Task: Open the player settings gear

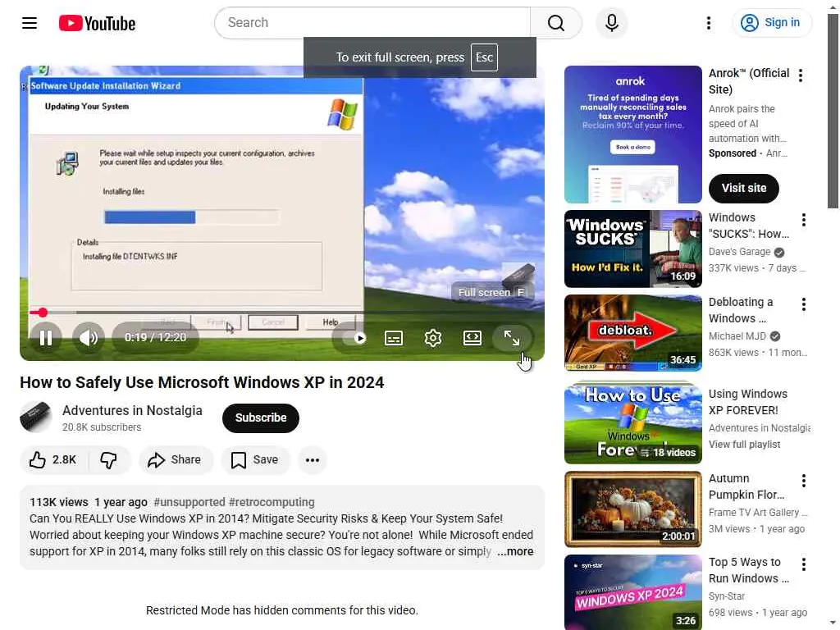Action: (433, 338)
